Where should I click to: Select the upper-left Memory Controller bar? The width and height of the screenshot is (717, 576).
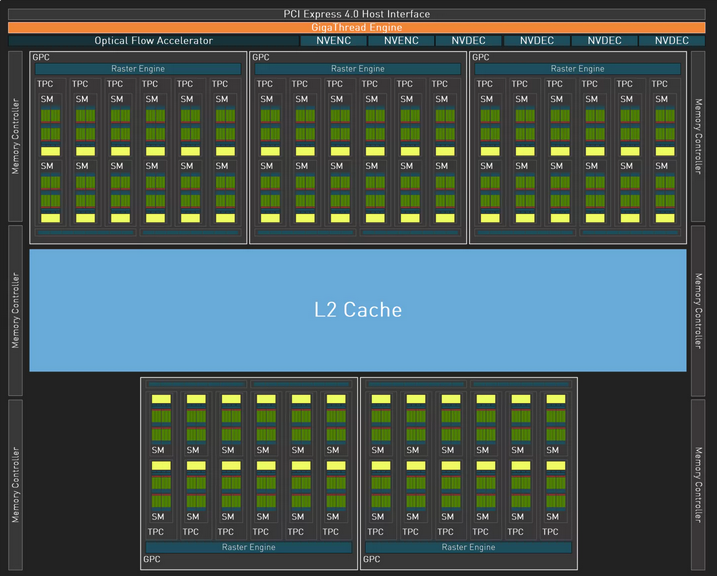pos(16,136)
